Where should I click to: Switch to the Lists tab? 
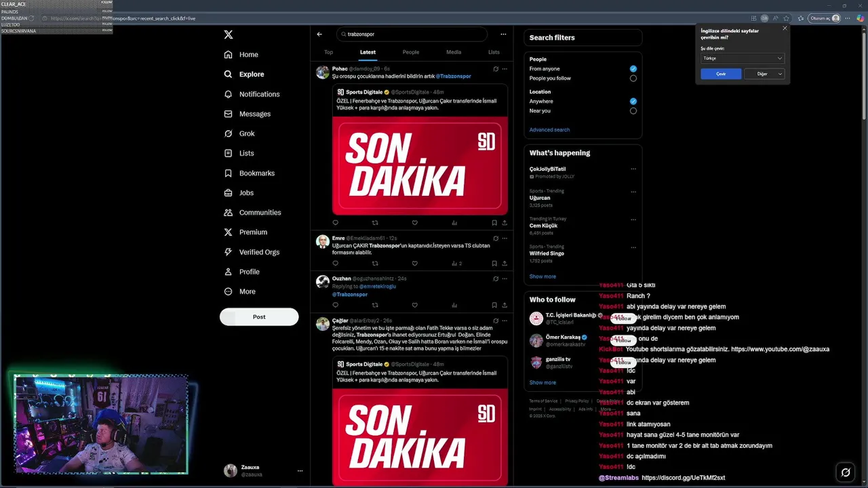pos(494,52)
